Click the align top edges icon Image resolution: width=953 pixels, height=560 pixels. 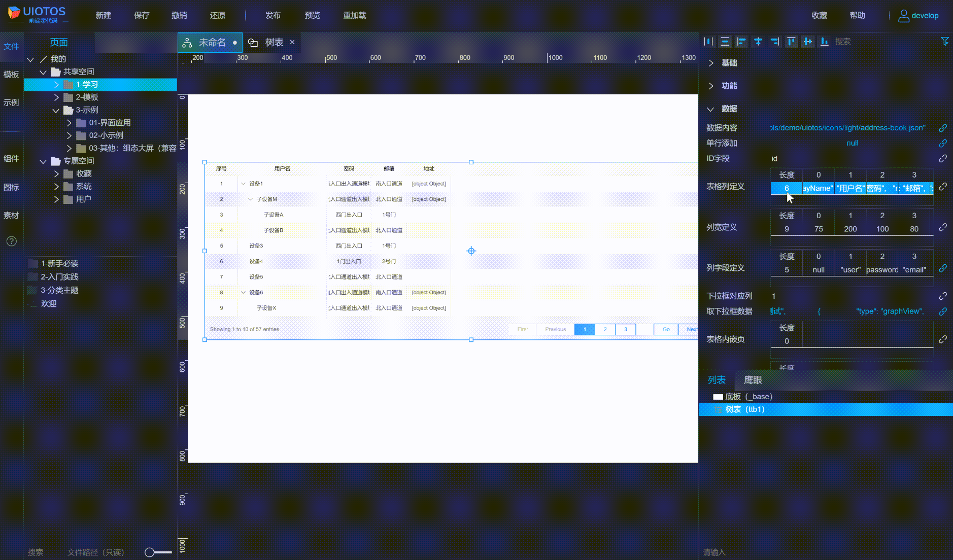[x=791, y=42]
